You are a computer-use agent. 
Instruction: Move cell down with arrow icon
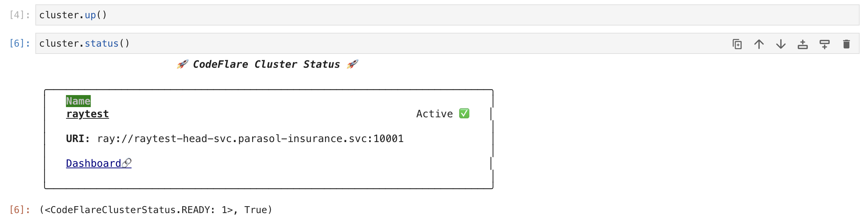(x=781, y=44)
